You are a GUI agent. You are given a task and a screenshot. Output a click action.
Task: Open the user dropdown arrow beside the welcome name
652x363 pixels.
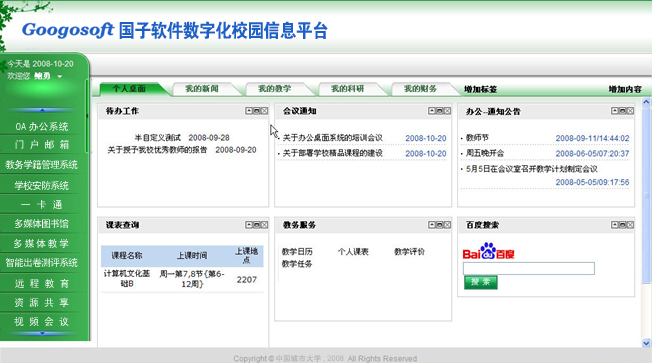(60, 77)
